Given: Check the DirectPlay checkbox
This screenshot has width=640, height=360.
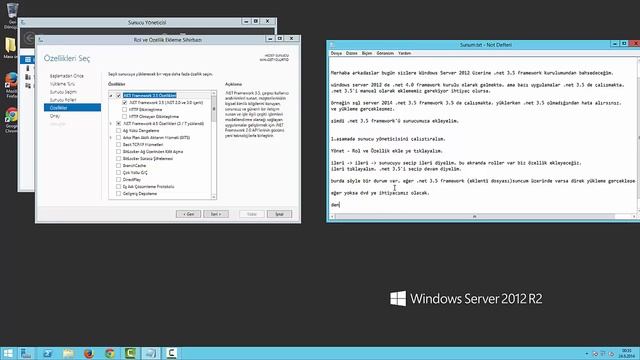Looking at the screenshot, I should [x=118, y=180].
